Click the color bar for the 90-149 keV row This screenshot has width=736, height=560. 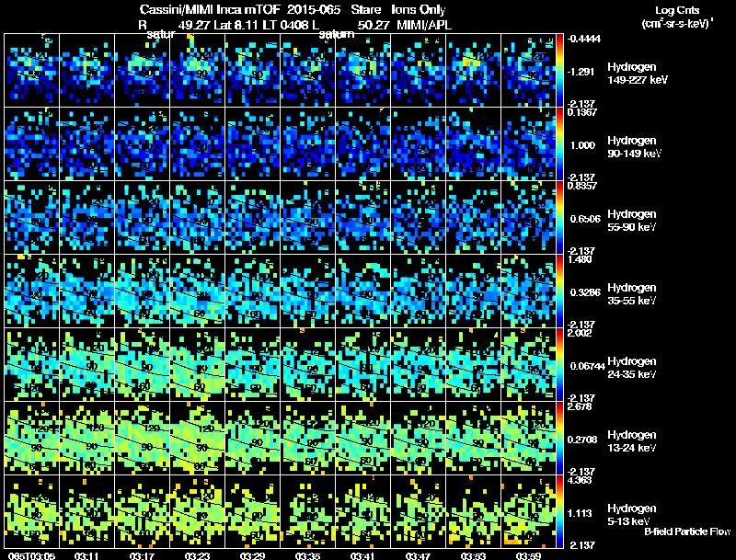559,144
